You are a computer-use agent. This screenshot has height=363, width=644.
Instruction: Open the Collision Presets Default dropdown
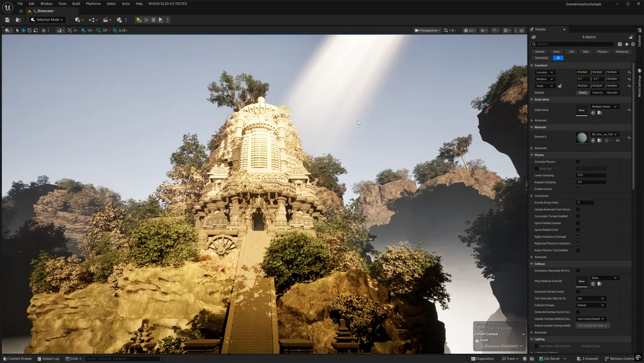click(590, 305)
